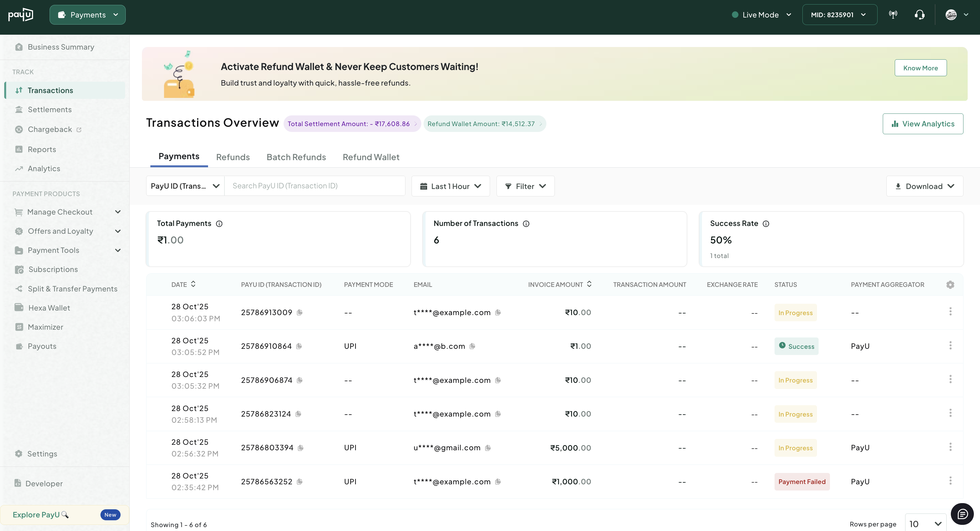The height and width of the screenshot is (531, 980).
Task: Open three-dot menu for Payment Failed row
Action: pyautogui.click(x=950, y=481)
